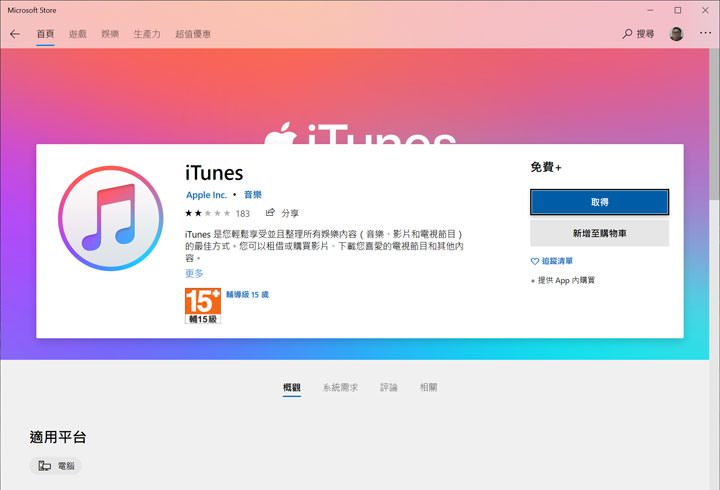Go back with the arrow icon
720x490 pixels.
point(15,34)
